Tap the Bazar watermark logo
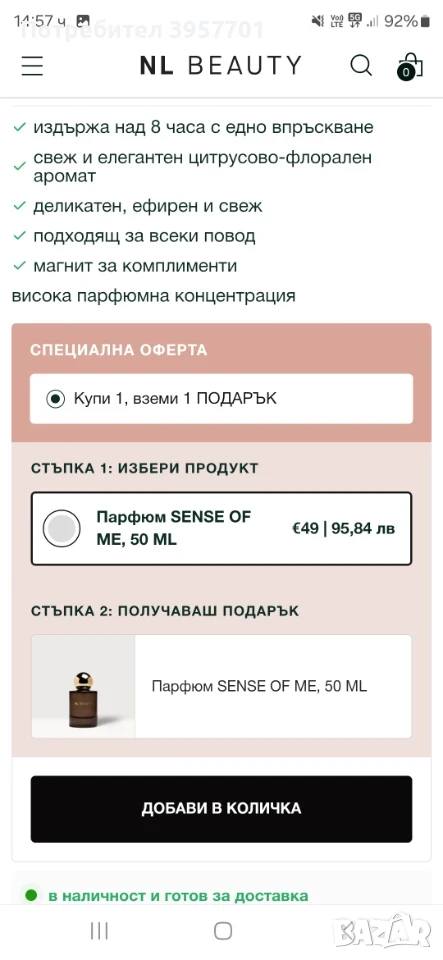Image resolution: width=443 pixels, height=960 pixels. 386,933
